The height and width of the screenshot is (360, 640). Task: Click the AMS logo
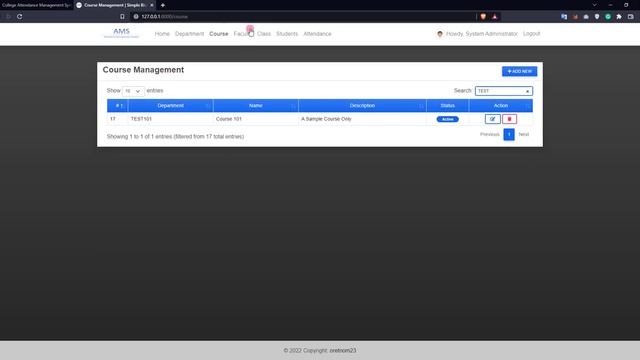pos(121,33)
